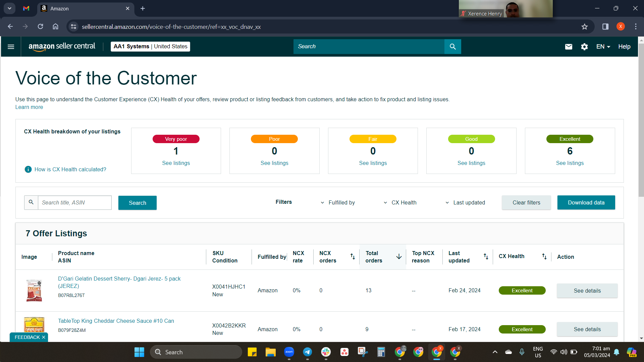The image size is (644, 362).
Task: See listings under Poor
Action: (x=274, y=163)
